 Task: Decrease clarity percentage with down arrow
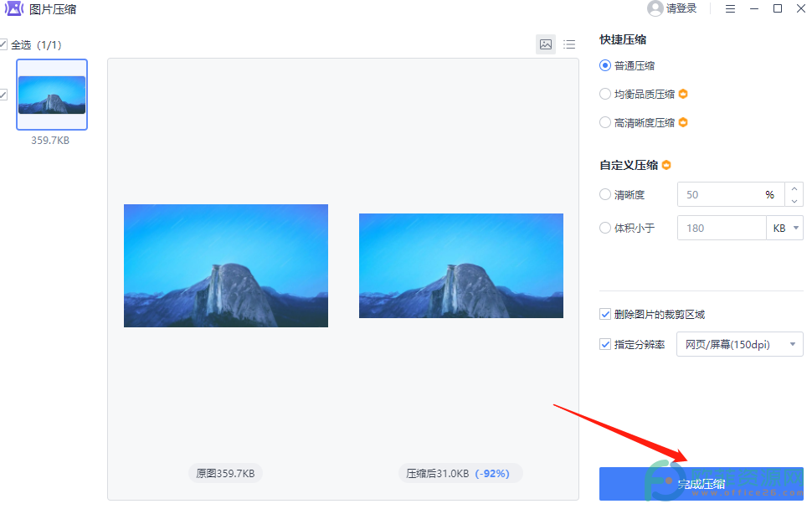tap(794, 201)
